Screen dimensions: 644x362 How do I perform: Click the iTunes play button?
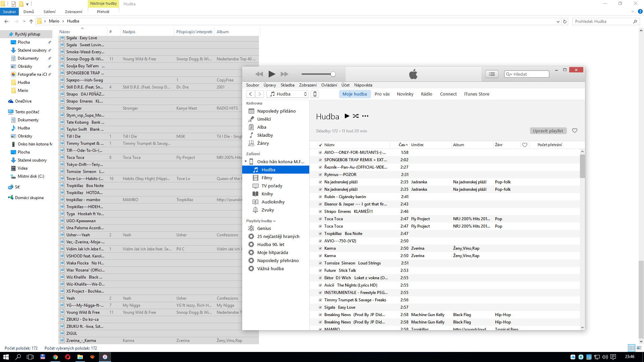[272, 74]
